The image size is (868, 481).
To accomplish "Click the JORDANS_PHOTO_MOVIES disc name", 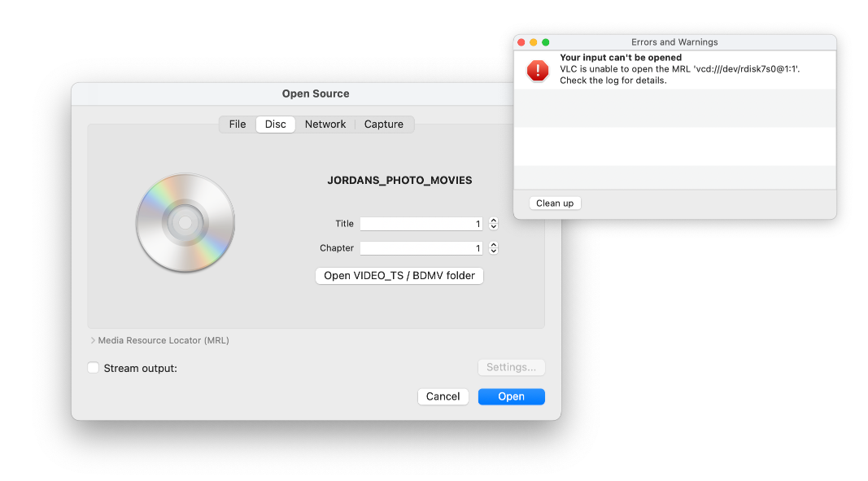I will [x=399, y=180].
